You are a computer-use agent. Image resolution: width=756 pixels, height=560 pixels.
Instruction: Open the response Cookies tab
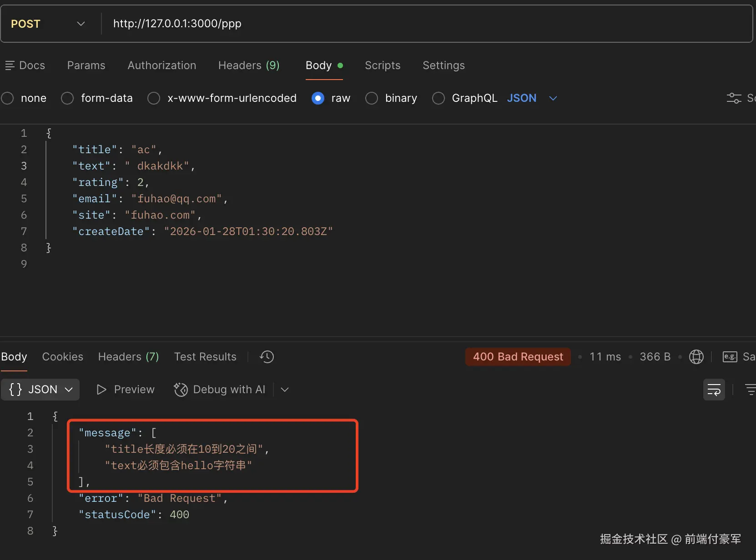[63, 357]
